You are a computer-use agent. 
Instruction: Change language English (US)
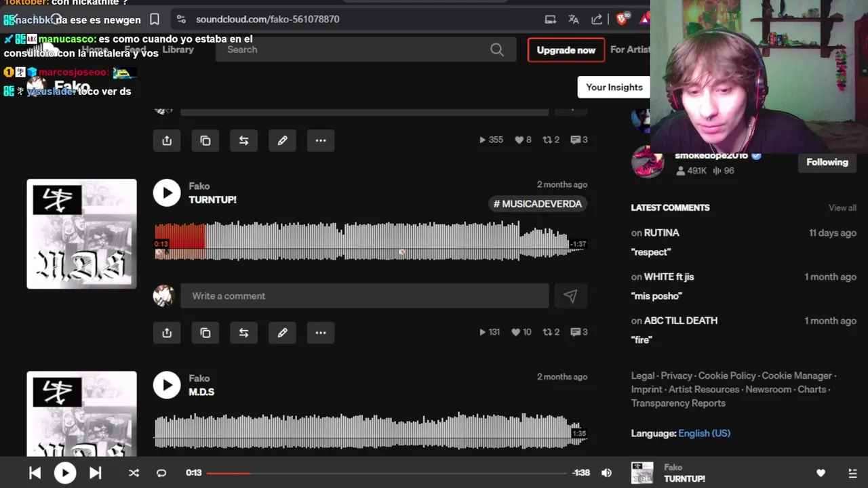[x=704, y=433]
